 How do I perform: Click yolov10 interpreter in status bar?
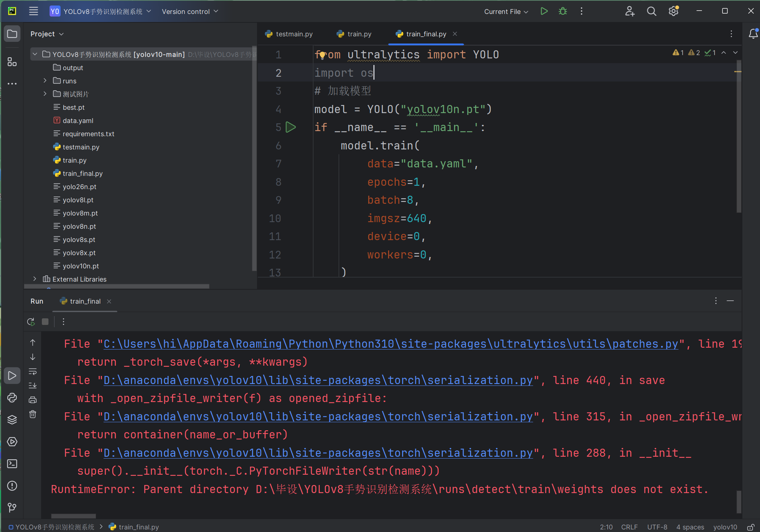click(x=725, y=527)
